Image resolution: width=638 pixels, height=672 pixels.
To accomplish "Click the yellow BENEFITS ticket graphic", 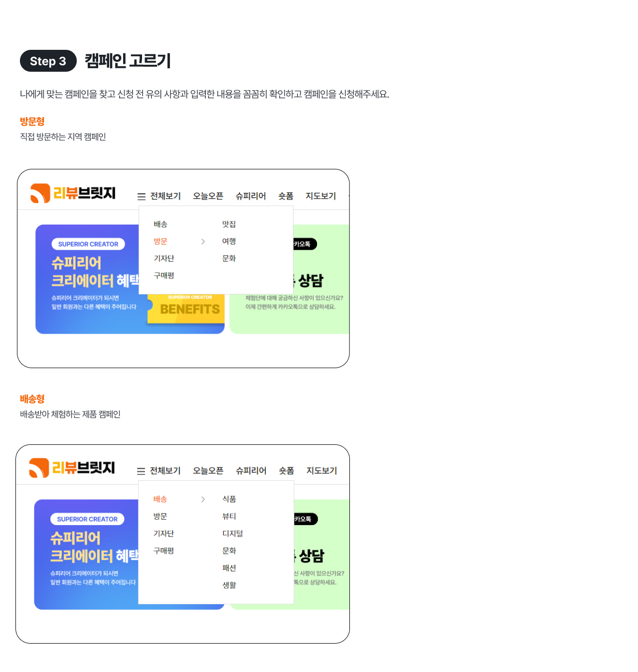I will click(x=186, y=308).
